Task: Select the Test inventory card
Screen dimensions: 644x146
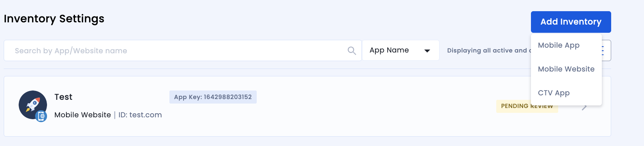Action: click(307, 106)
